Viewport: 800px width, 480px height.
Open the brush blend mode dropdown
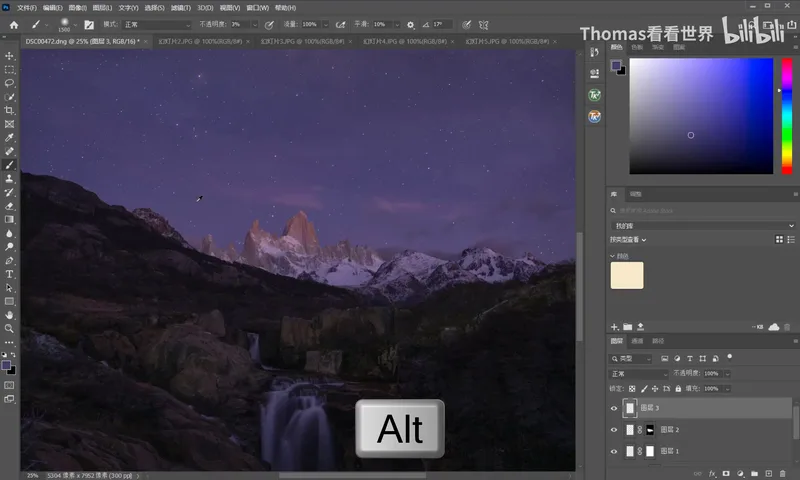tap(157, 24)
